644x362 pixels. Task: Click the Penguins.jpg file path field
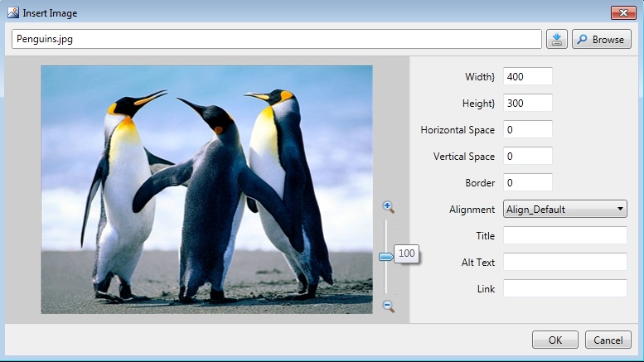(x=277, y=39)
